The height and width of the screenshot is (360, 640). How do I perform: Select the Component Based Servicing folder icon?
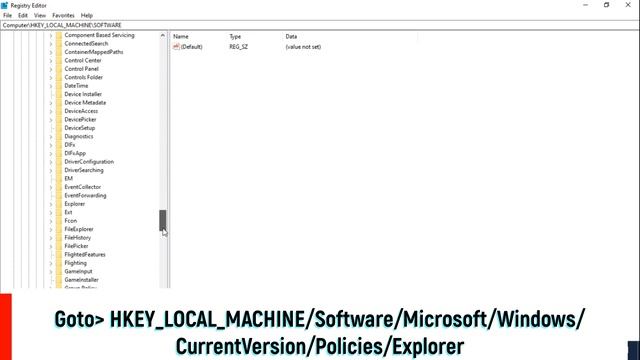tap(59, 35)
